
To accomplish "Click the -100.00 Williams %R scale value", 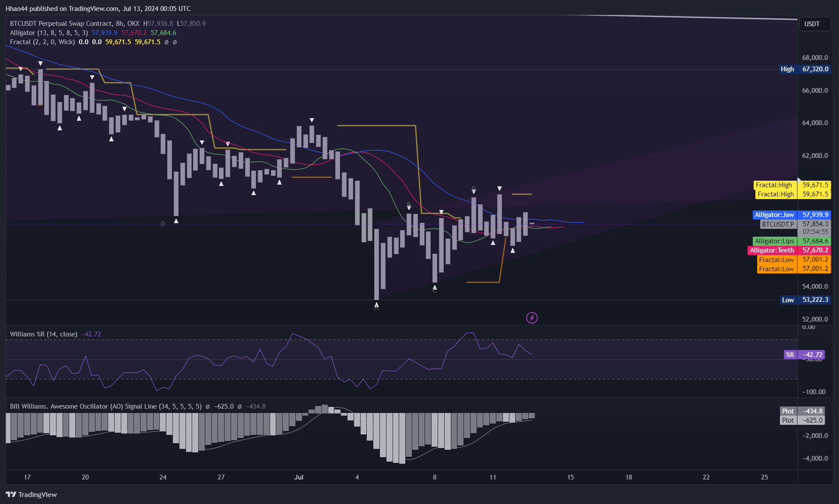I will tap(814, 392).
